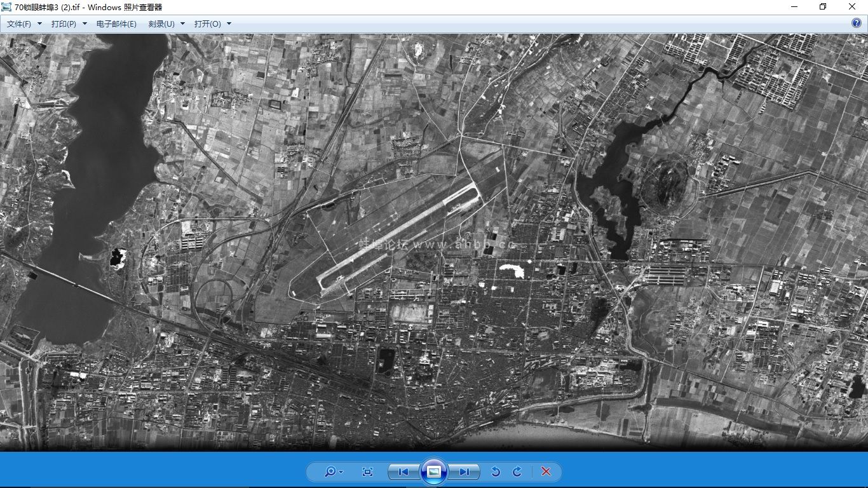Click the displayed aerial photo

click(x=434, y=242)
